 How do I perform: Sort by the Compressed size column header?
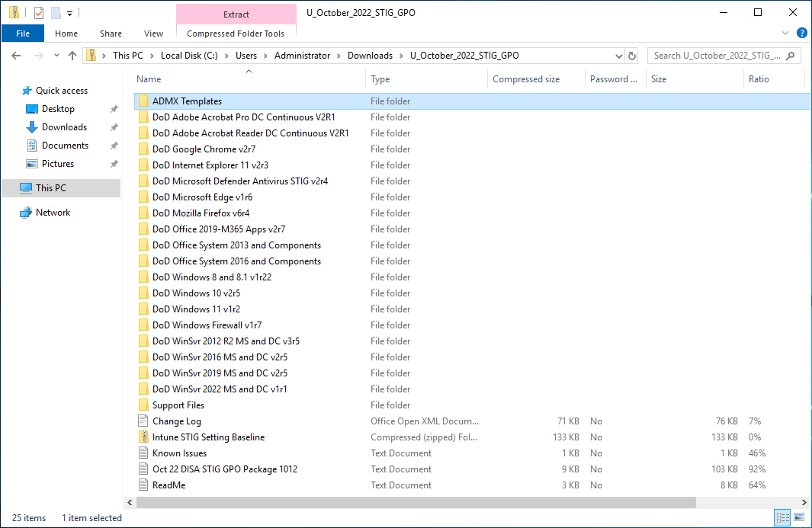pyautogui.click(x=526, y=79)
